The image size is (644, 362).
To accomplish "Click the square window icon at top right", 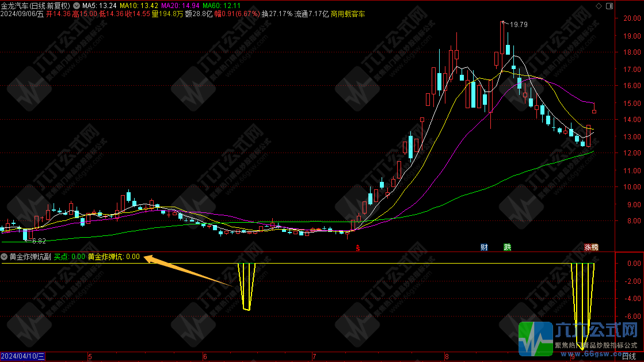I will 609,6.
